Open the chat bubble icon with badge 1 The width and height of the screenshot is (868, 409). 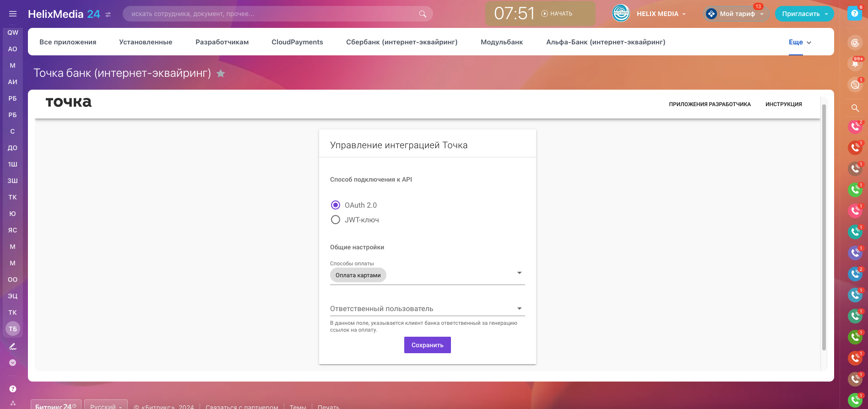[x=855, y=85]
